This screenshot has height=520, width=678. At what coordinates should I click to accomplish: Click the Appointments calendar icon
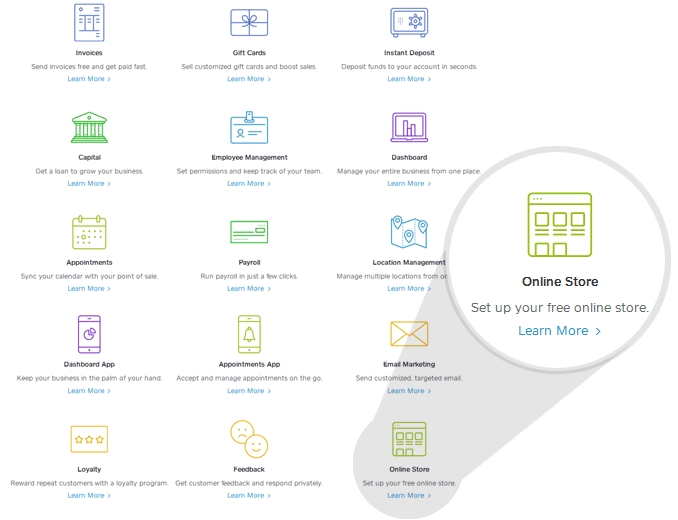89,232
